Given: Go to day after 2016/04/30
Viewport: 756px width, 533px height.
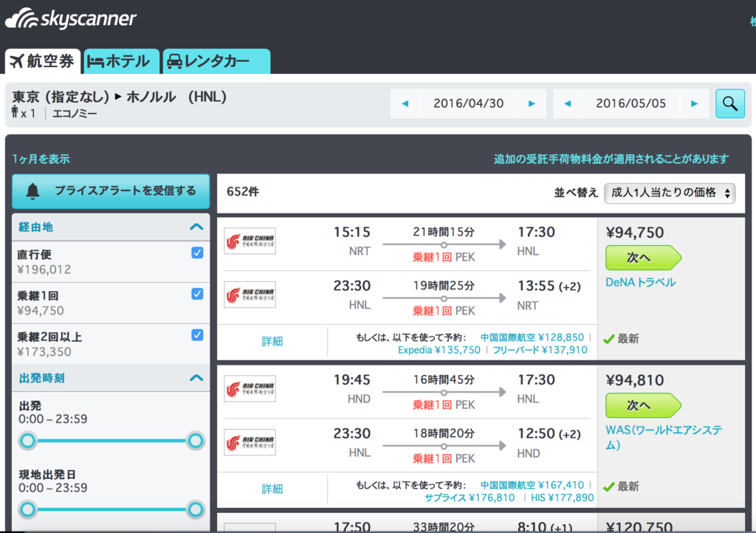Looking at the screenshot, I should click(532, 103).
